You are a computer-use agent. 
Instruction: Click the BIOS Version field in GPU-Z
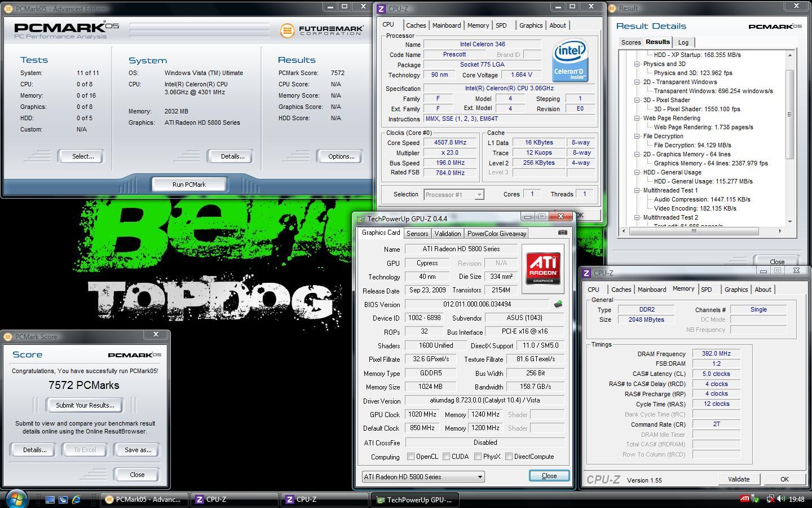click(477, 304)
